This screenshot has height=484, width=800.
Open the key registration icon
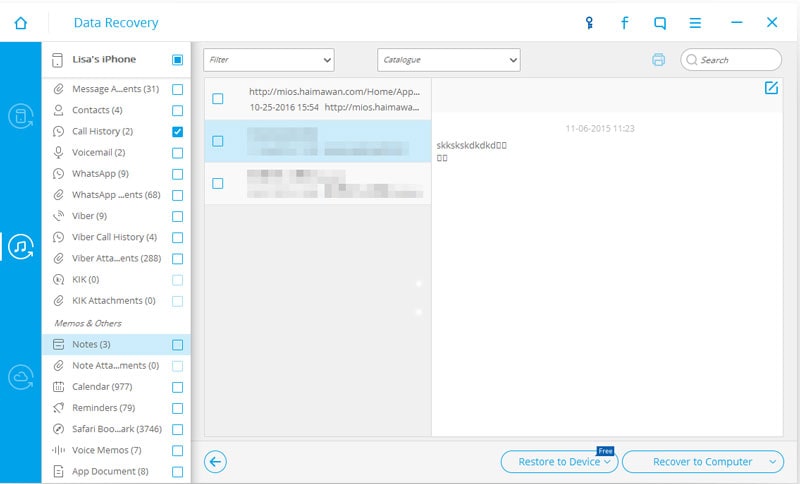[589, 22]
